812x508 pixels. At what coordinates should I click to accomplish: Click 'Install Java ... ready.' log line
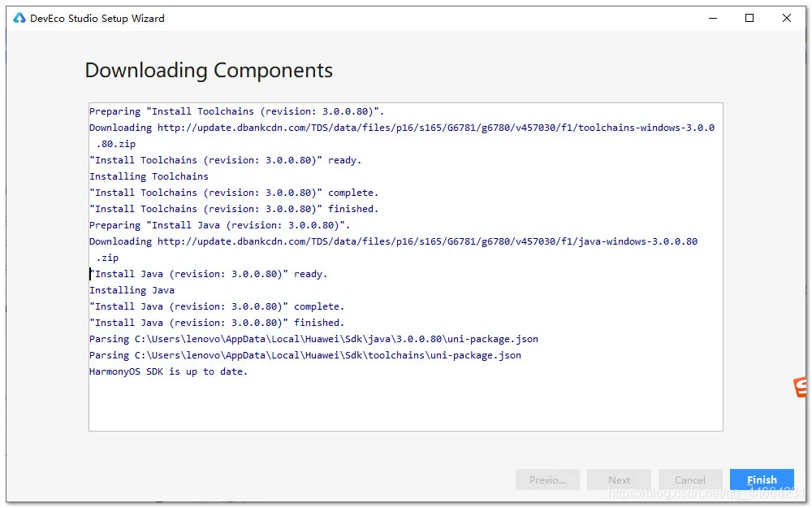click(208, 274)
